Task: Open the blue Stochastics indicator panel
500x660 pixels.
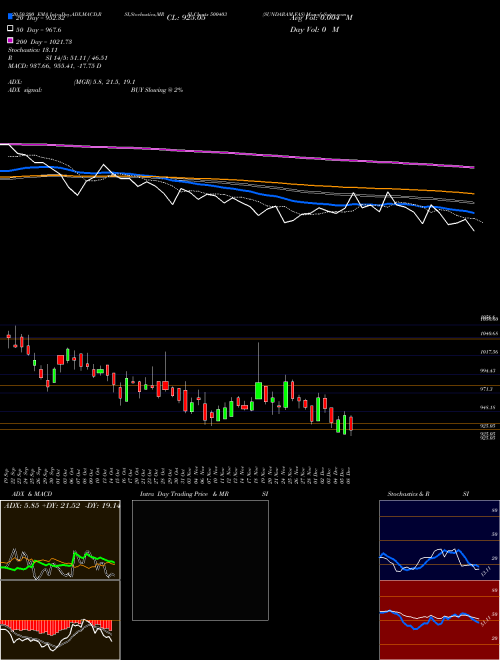Action: [x=439, y=540]
